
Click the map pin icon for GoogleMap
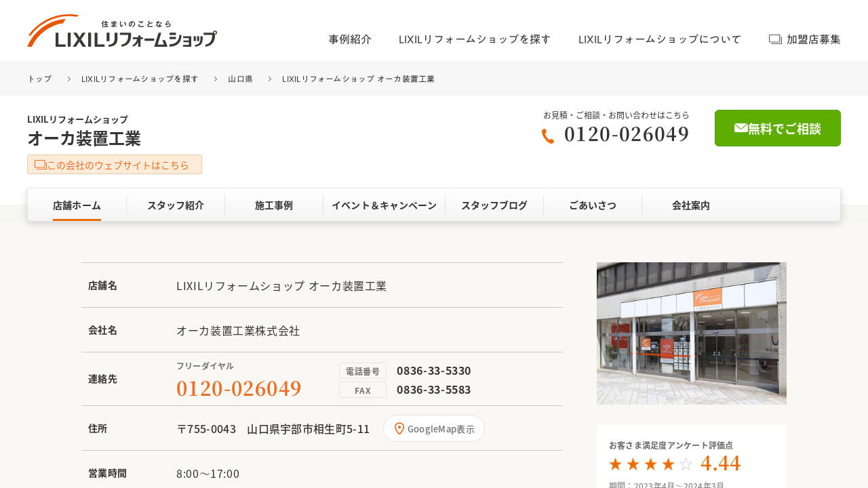pyautogui.click(x=399, y=428)
